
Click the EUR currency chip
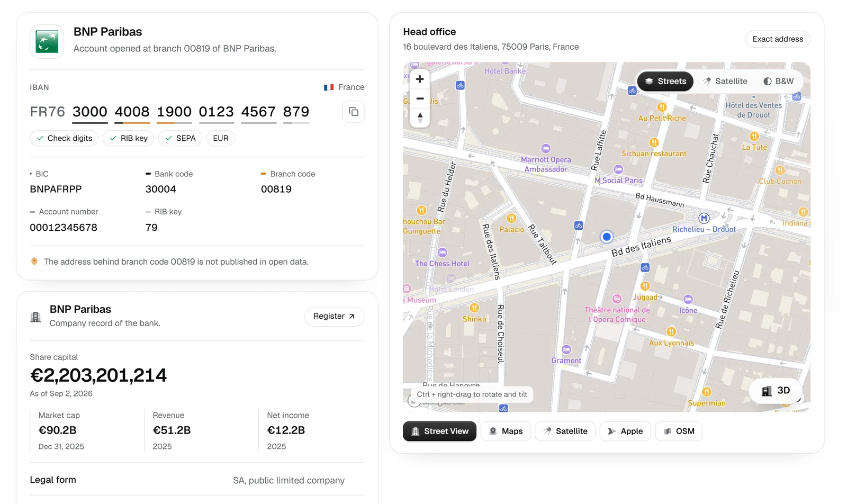221,138
